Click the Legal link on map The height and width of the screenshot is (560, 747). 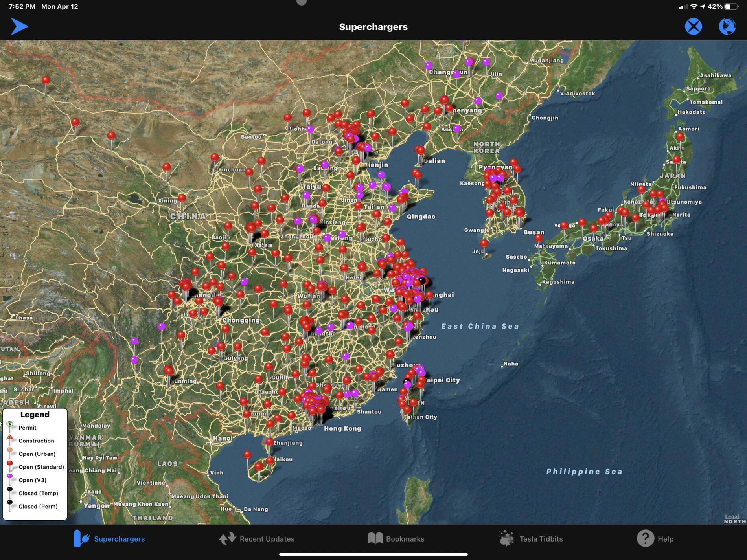pyautogui.click(x=732, y=516)
